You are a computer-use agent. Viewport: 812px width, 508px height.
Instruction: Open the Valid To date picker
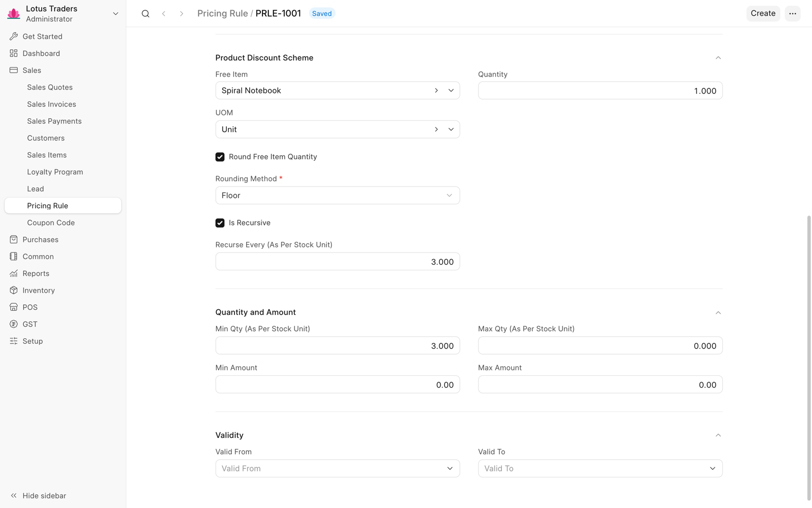(600, 468)
